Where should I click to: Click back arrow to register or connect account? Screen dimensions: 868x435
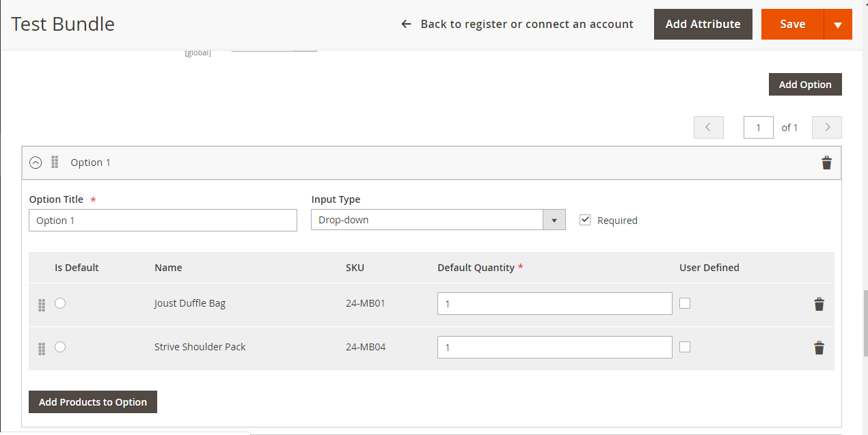pos(406,24)
